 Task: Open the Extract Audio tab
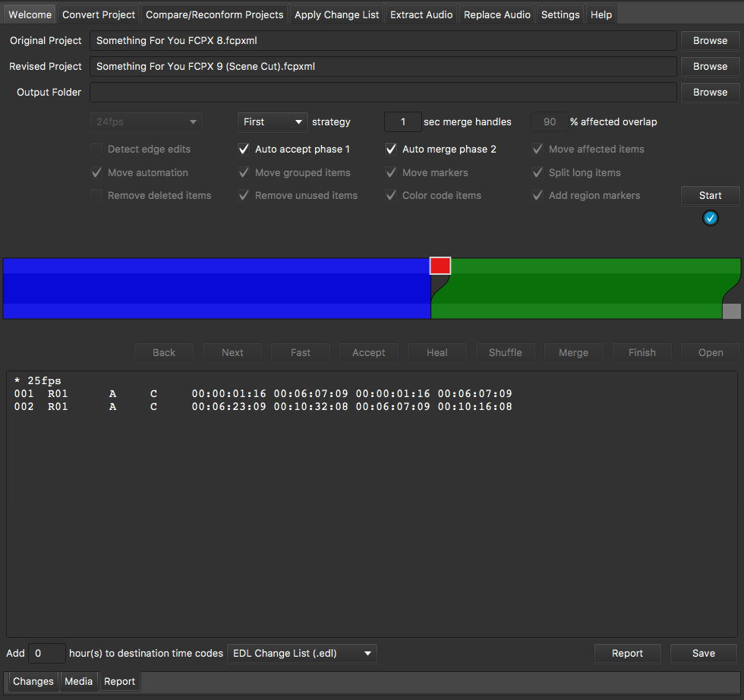coord(421,14)
